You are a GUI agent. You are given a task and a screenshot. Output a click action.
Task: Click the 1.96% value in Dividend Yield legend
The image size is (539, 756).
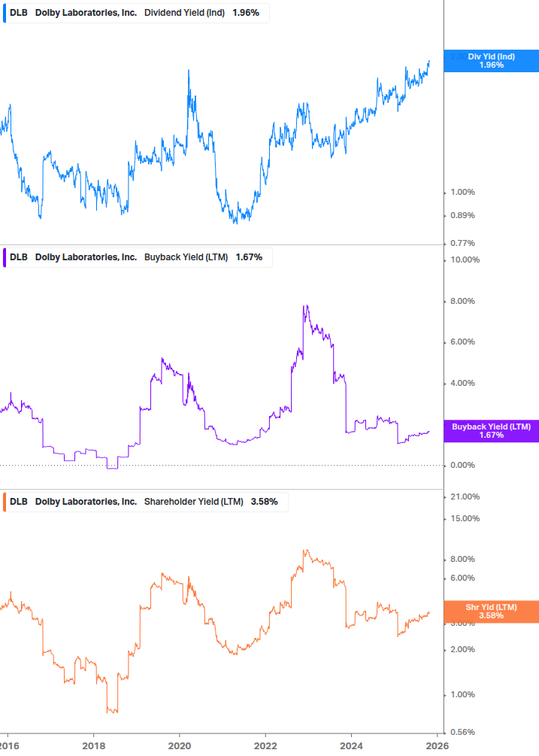[246, 13]
